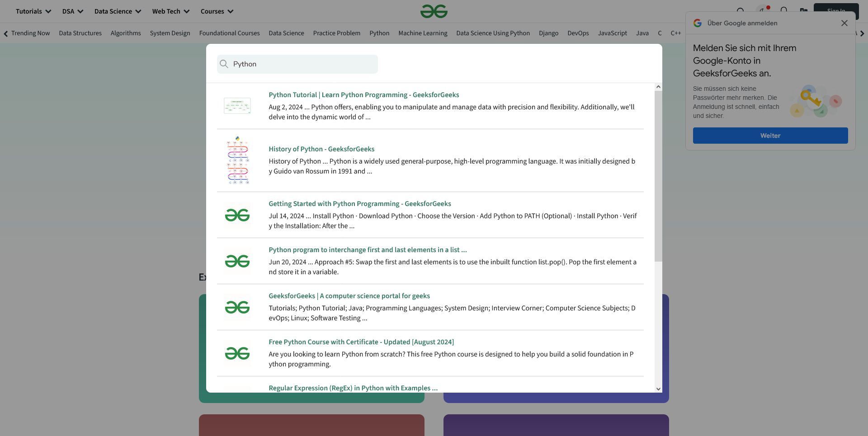Toggle dark mode icon in header
The height and width of the screenshot is (436, 868).
point(762,11)
